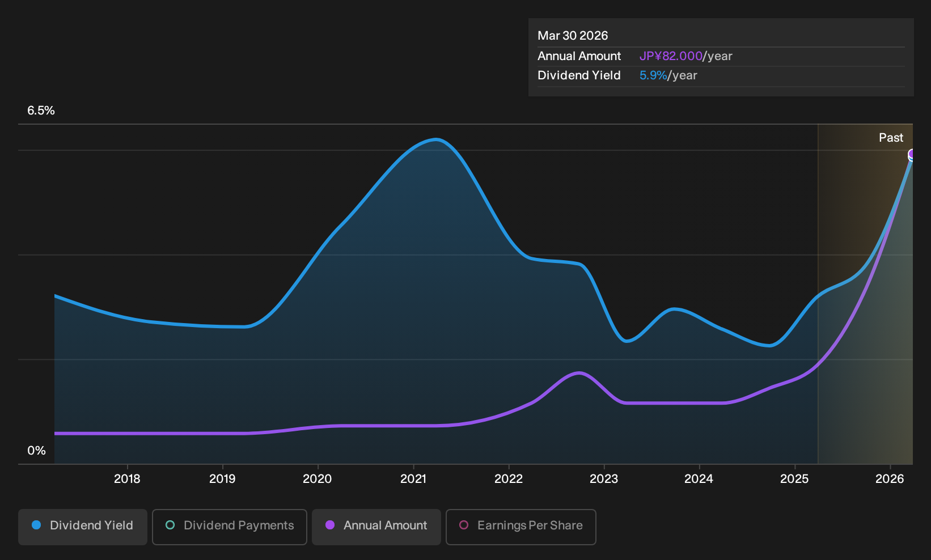
Task: Toggle the Dividend Yield legend button
Action: 83,527
